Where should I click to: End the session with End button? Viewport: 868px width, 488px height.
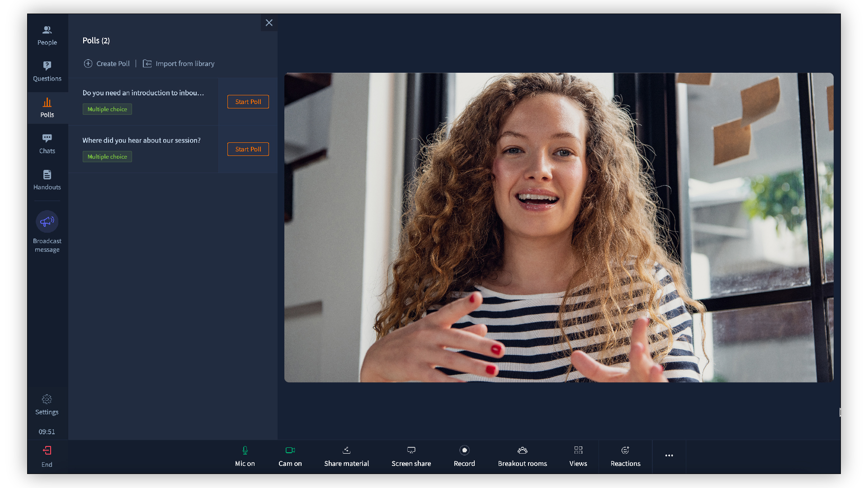tap(47, 456)
